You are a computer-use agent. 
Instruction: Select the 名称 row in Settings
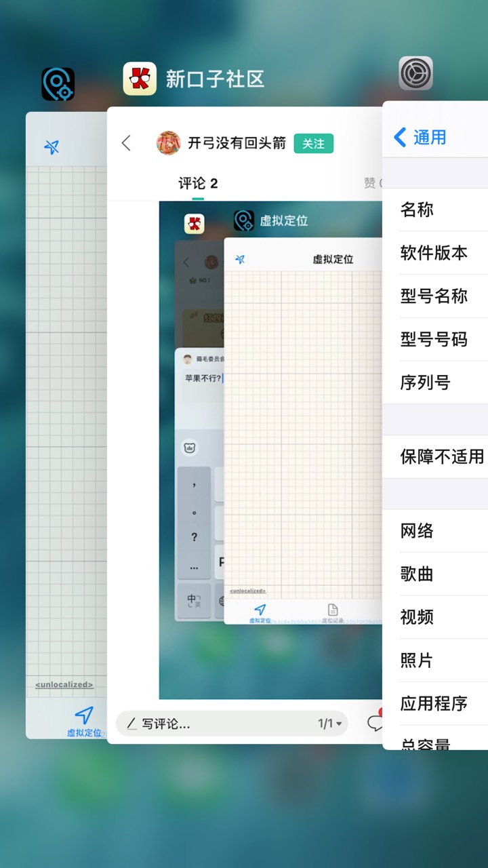(x=435, y=210)
